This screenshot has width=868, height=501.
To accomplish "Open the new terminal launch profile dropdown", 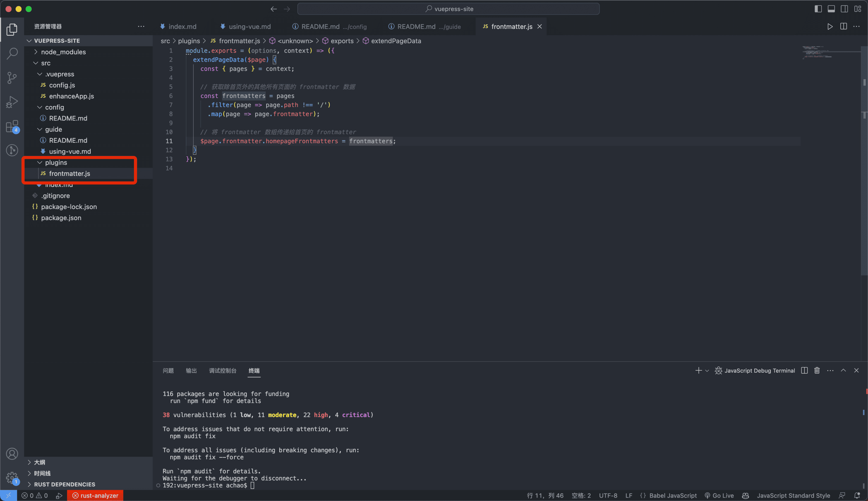I will [707, 371].
